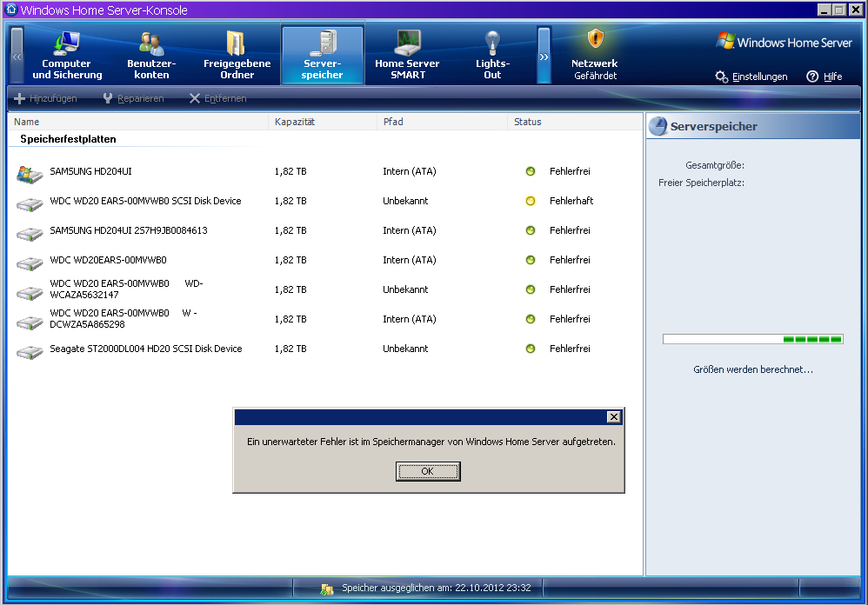Click OK in the error dialog
Viewport: 868px width, 605px height.
tap(428, 471)
